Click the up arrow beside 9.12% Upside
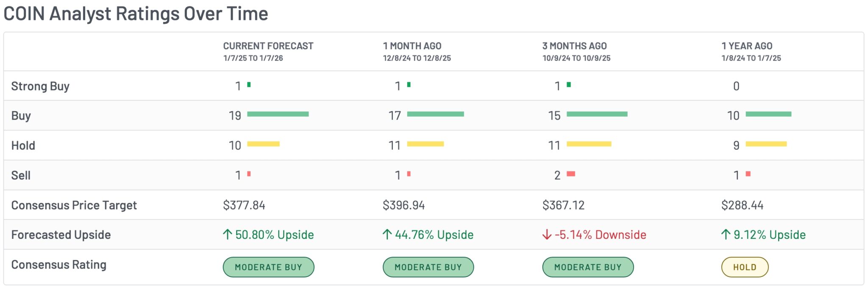This screenshot has width=868, height=286. pyautogui.click(x=726, y=234)
